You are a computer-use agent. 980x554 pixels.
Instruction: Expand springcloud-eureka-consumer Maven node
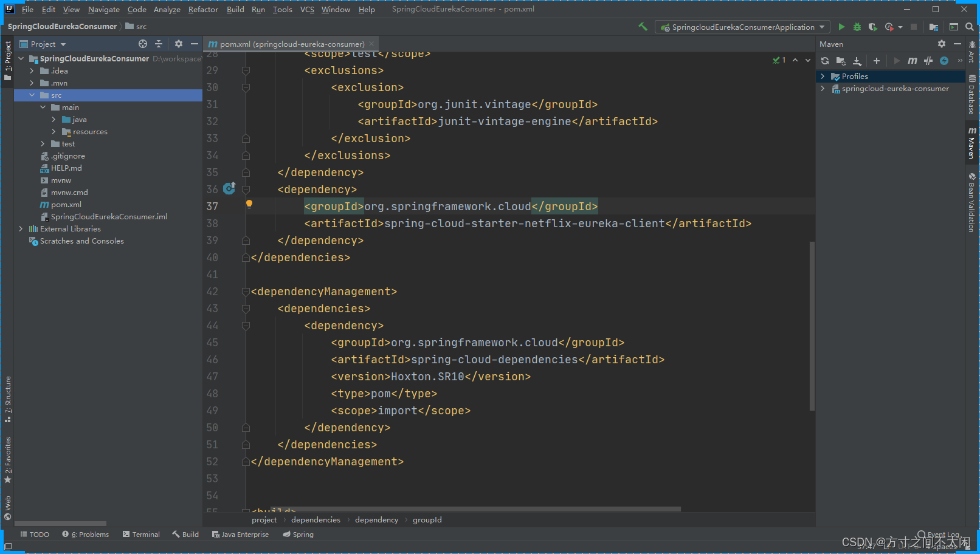coord(823,89)
